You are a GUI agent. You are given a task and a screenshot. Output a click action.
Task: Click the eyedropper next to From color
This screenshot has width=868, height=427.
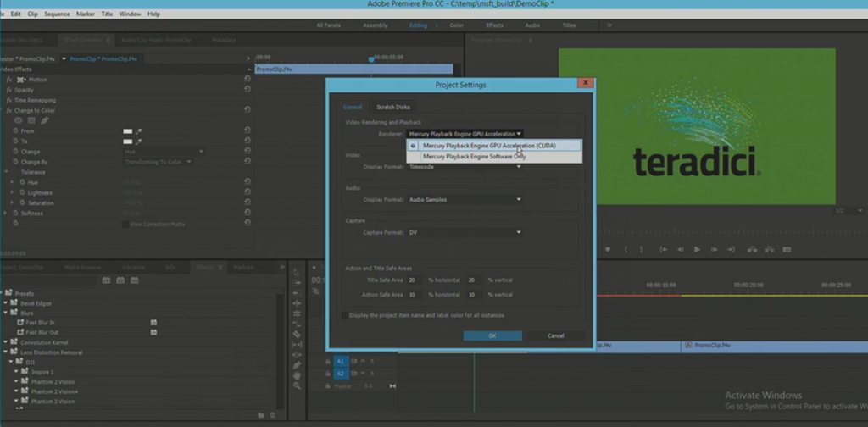pyautogui.click(x=139, y=131)
